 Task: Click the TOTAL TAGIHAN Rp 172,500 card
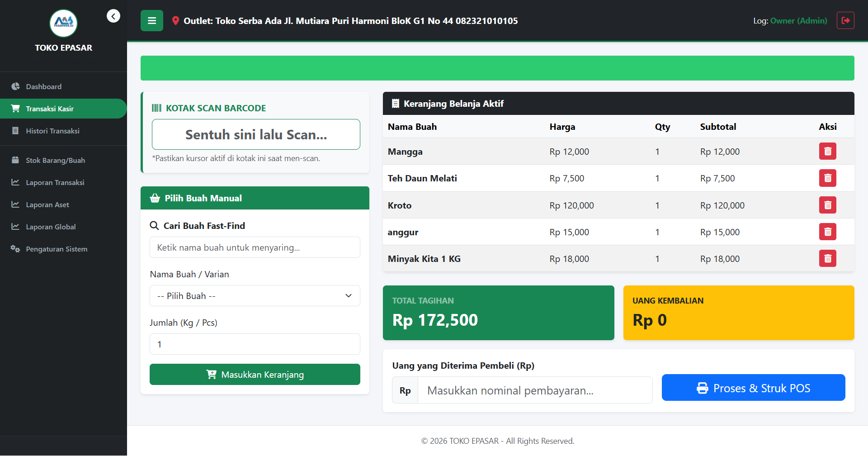499,313
